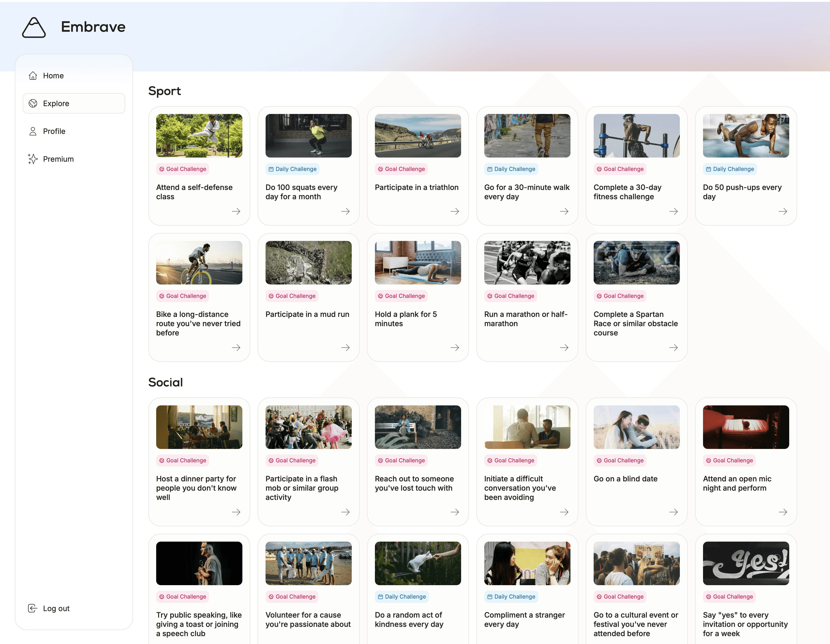The height and width of the screenshot is (644, 830).
Task: Click Goal Challenge tag on plank card
Action: click(x=401, y=296)
